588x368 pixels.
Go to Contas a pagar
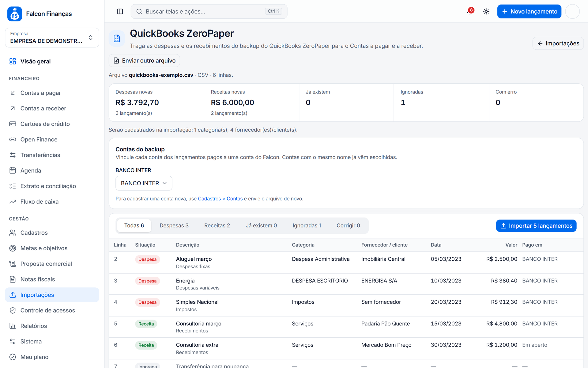[x=52, y=93]
